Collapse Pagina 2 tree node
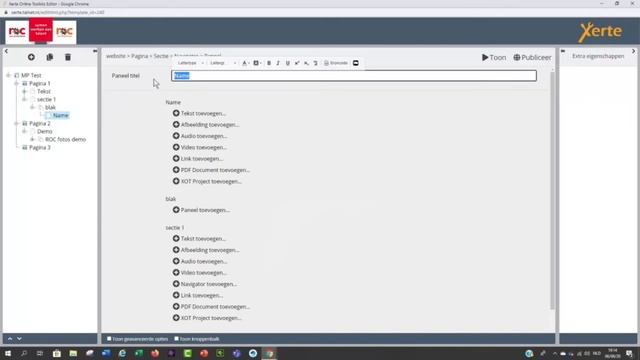The width and height of the screenshot is (640, 360). pos(16,123)
